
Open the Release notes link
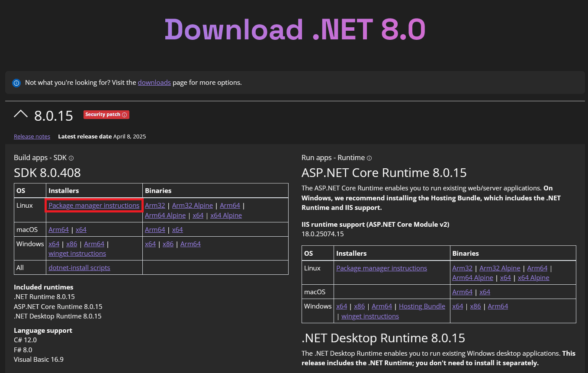(32, 136)
